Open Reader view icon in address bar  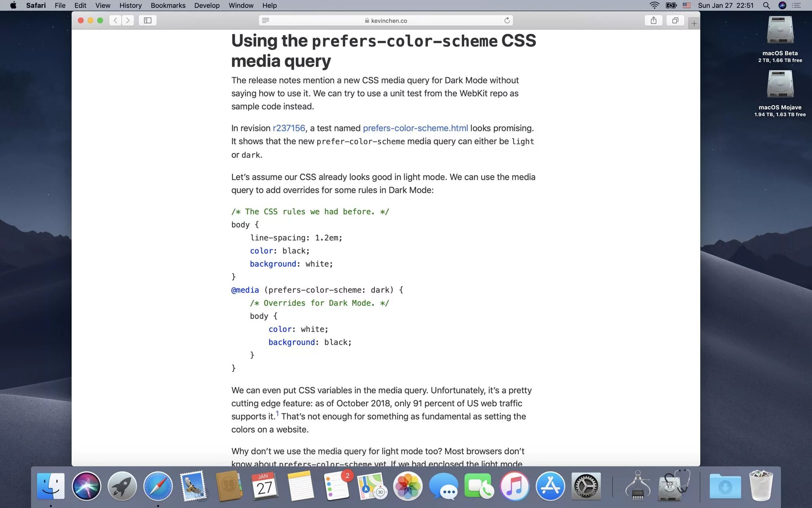(266, 20)
